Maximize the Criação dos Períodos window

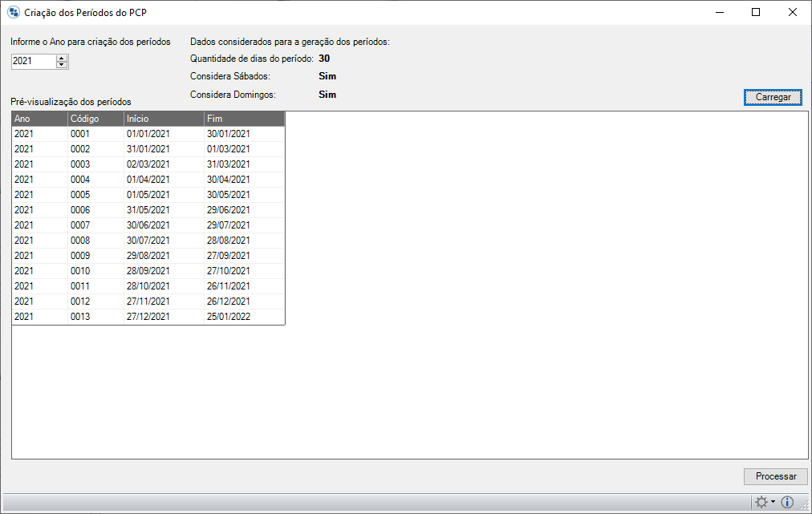[x=756, y=13]
